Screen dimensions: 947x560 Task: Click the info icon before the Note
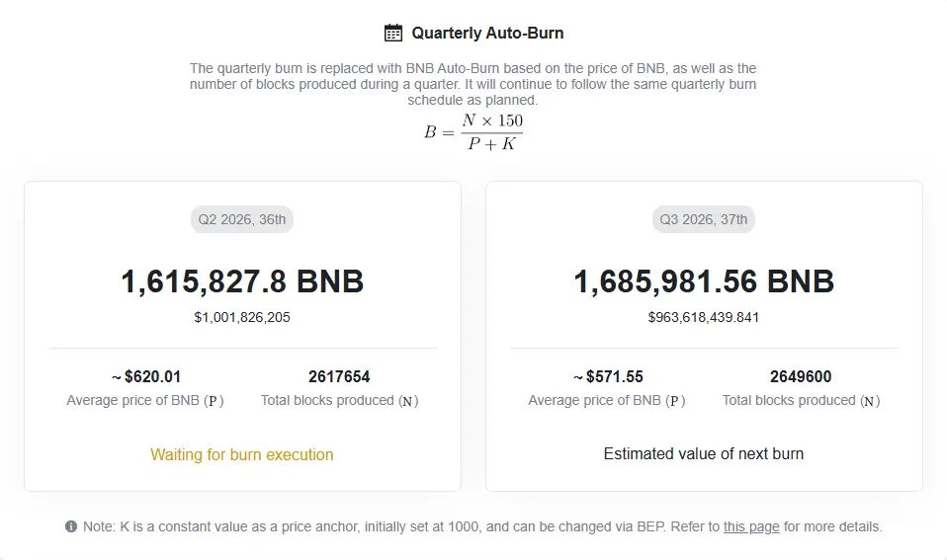pos(71,526)
